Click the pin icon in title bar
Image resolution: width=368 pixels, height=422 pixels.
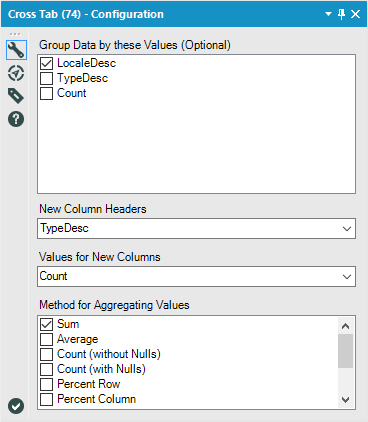pyautogui.click(x=342, y=14)
